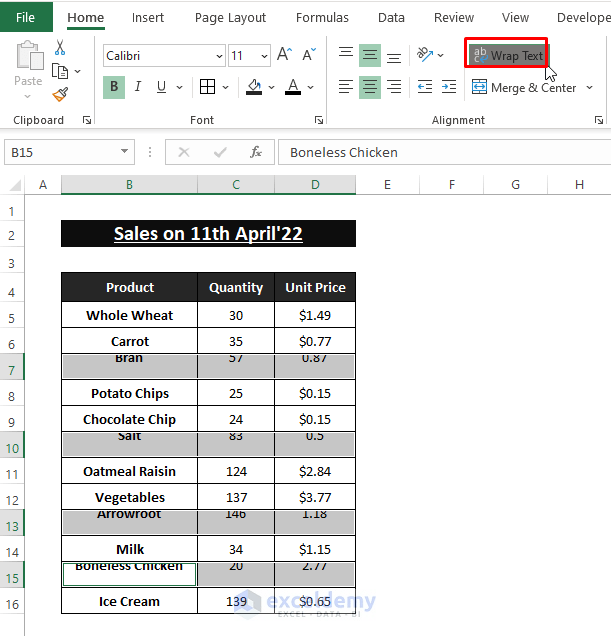Screen dimensions: 611x636
Task: Switch to the Page Layout tab
Action: 230,17
